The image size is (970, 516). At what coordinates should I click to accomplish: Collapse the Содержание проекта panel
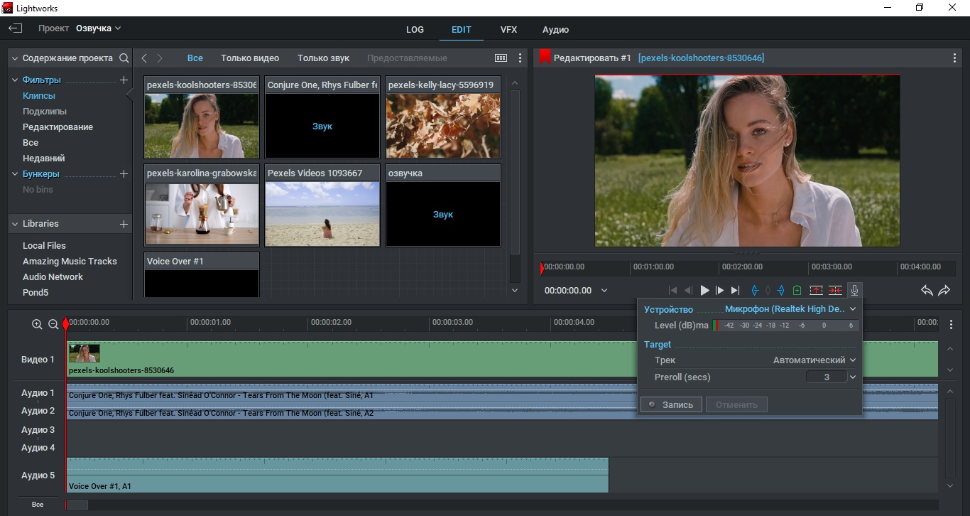pos(15,58)
